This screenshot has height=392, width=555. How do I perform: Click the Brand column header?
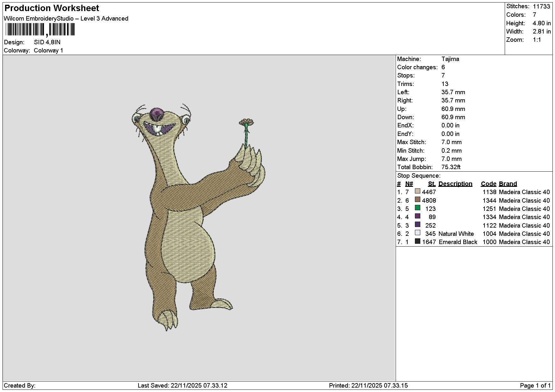click(x=508, y=184)
